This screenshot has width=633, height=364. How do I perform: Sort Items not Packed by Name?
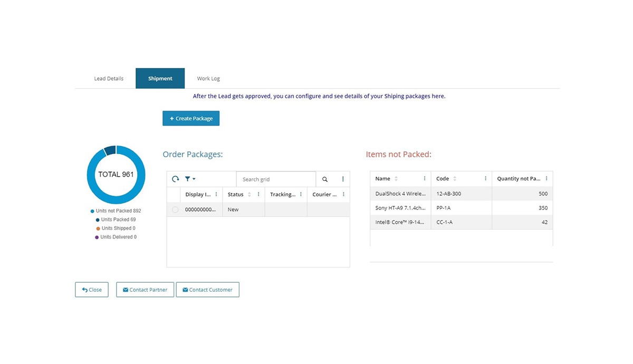coord(396,179)
